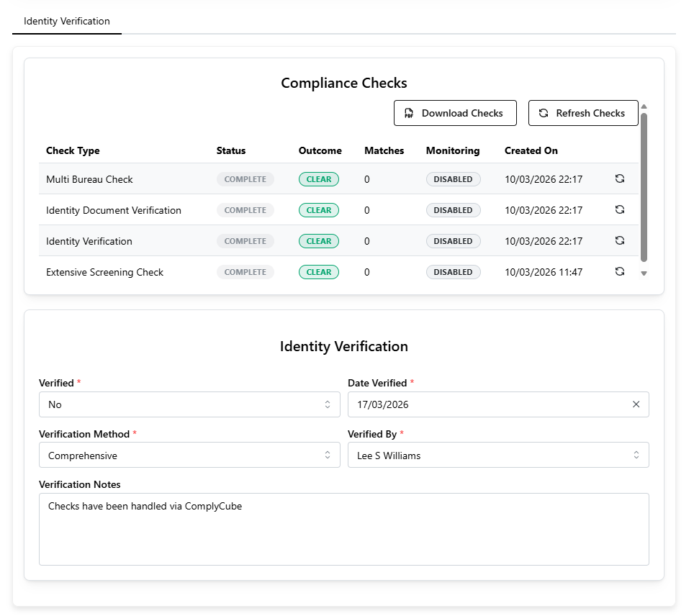This screenshot has width=694, height=616.
Task: Refresh the Identity Verification check row
Action: [620, 240]
